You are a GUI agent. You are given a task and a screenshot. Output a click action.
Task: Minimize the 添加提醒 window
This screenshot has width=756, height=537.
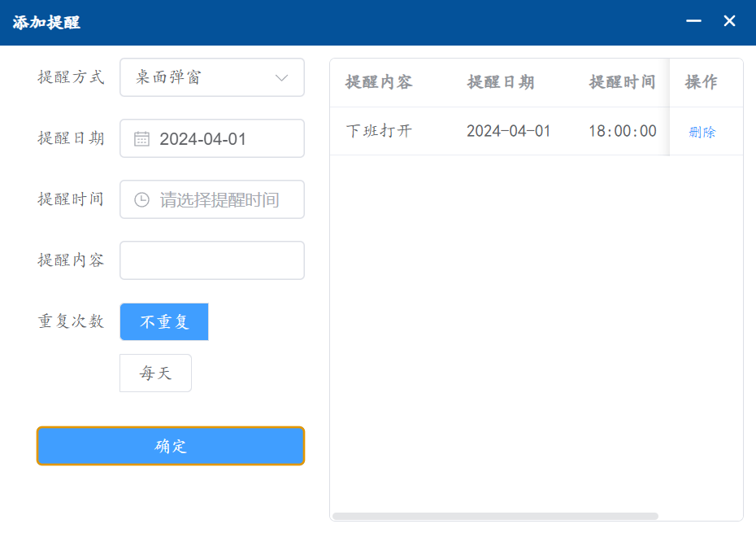click(693, 21)
